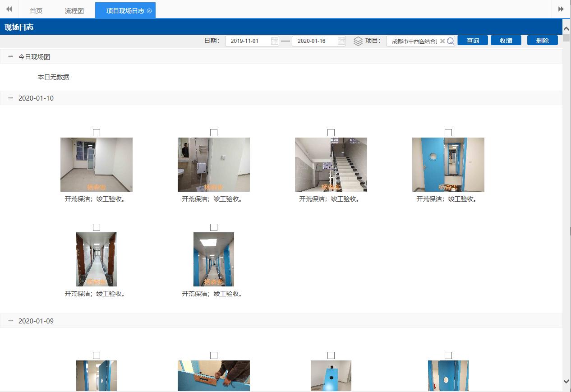Click the layers icon beside 项目
This screenshot has height=392, width=571.
pyautogui.click(x=358, y=41)
